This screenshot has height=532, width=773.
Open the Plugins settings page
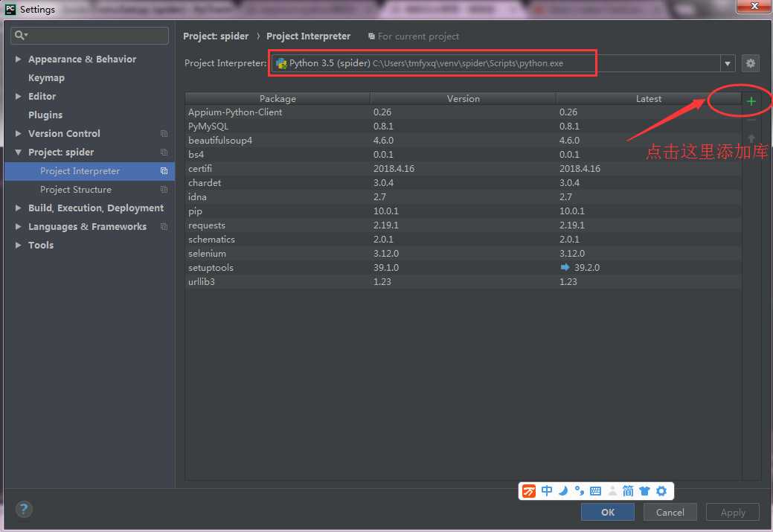coord(45,115)
